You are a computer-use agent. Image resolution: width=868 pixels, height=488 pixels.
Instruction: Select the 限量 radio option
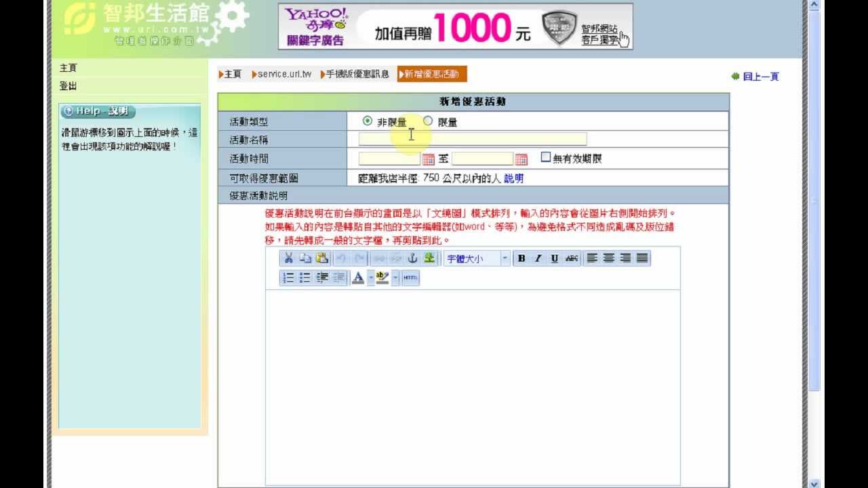tap(428, 121)
